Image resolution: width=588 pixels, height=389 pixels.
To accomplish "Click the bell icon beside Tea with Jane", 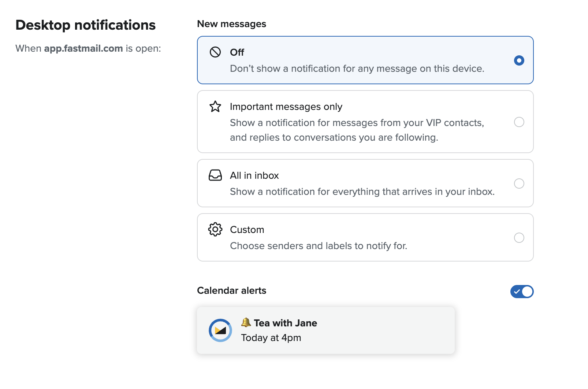I will click(246, 322).
